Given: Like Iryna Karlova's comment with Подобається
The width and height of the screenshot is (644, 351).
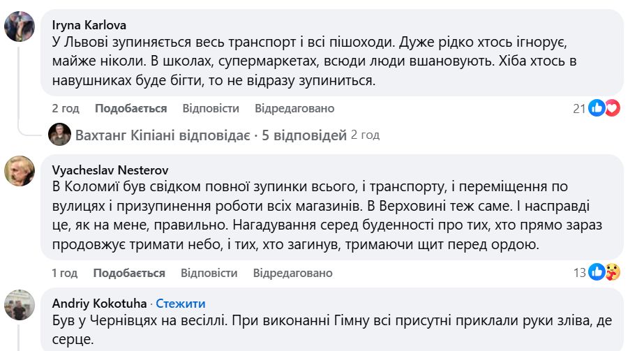Looking at the screenshot, I should pos(130,109).
